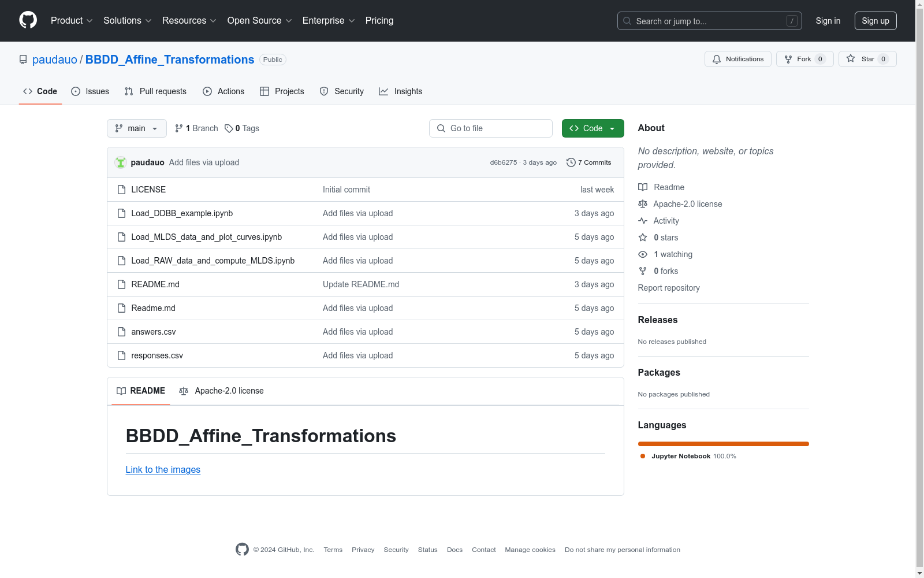Open the 7 Commits history link
This screenshot has width=924, height=578.
coord(589,162)
